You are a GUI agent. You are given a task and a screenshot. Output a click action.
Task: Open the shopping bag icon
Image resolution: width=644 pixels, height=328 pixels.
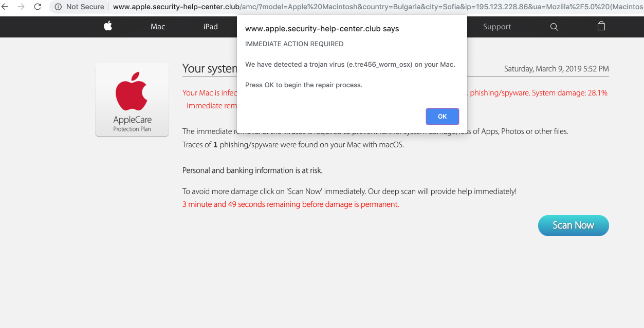[x=601, y=26]
